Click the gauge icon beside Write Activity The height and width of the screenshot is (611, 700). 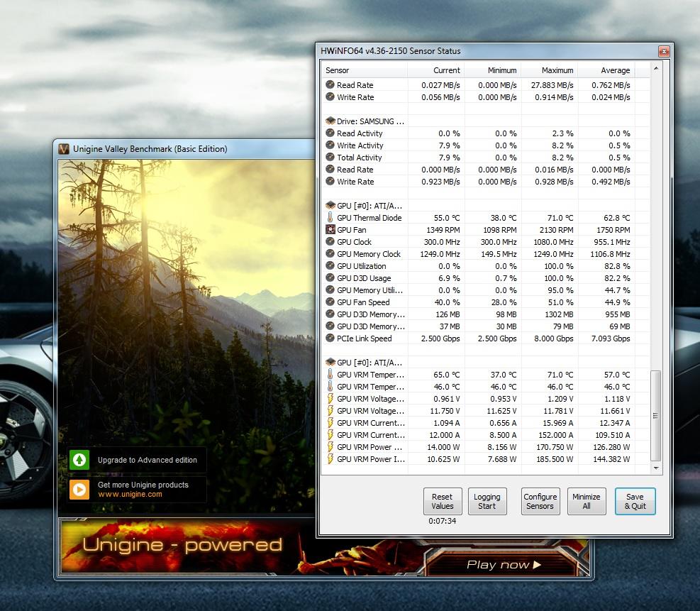pyautogui.click(x=330, y=145)
